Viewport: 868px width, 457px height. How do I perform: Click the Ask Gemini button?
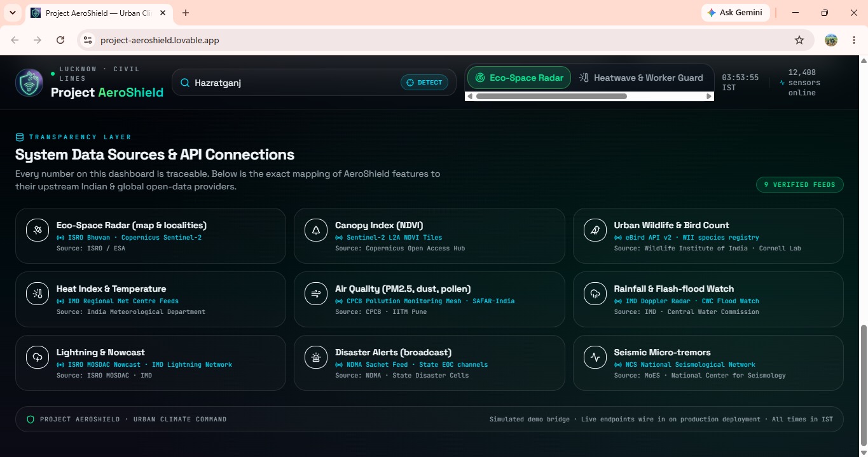736,13
